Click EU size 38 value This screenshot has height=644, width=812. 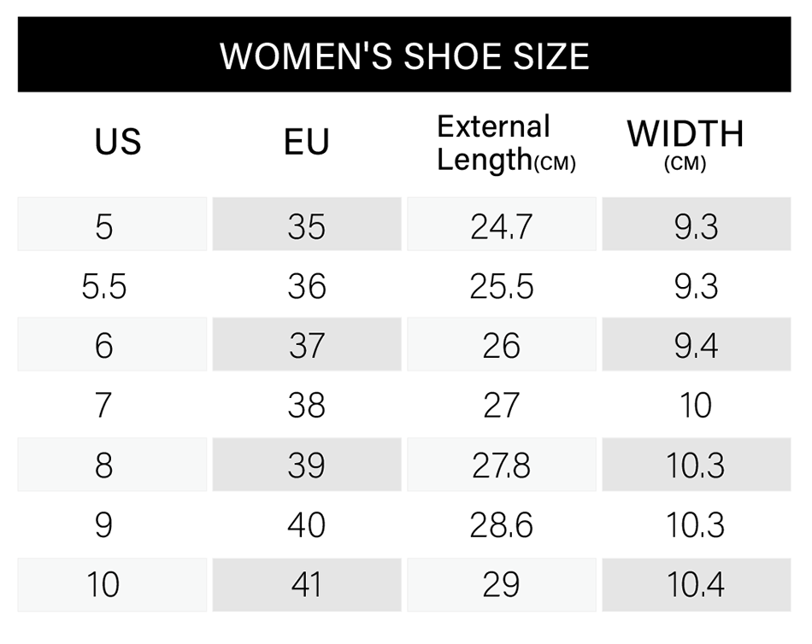(307, 406)
